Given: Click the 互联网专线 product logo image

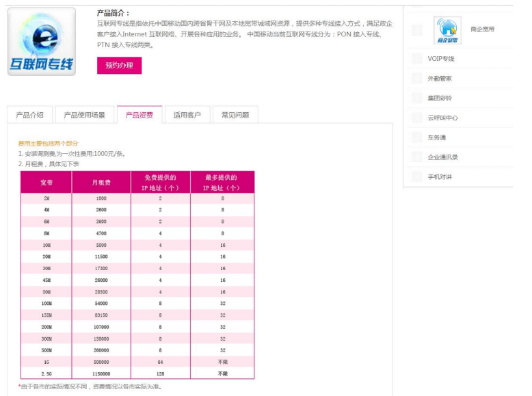Looking at the screenshot, I should coord(42,42).
